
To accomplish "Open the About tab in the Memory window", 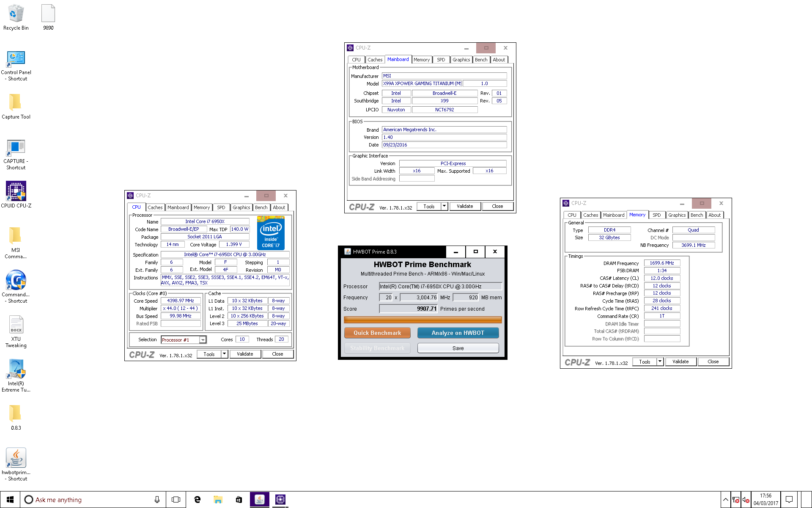I will click(x=715, y=215).
